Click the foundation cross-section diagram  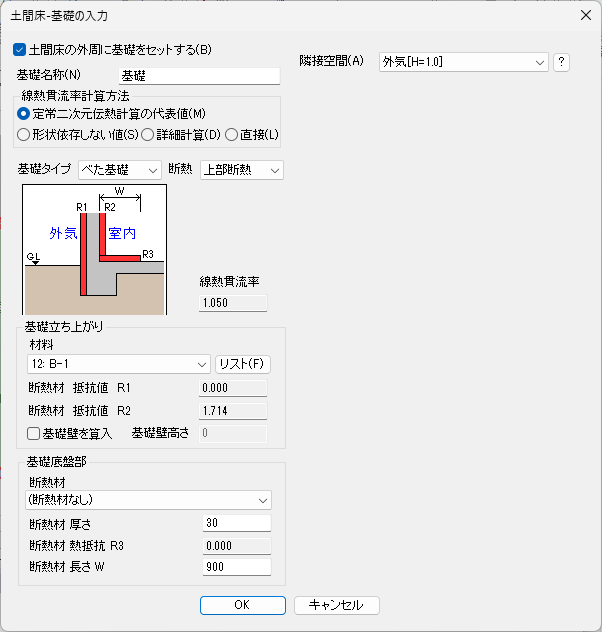(x=95, y=249)
